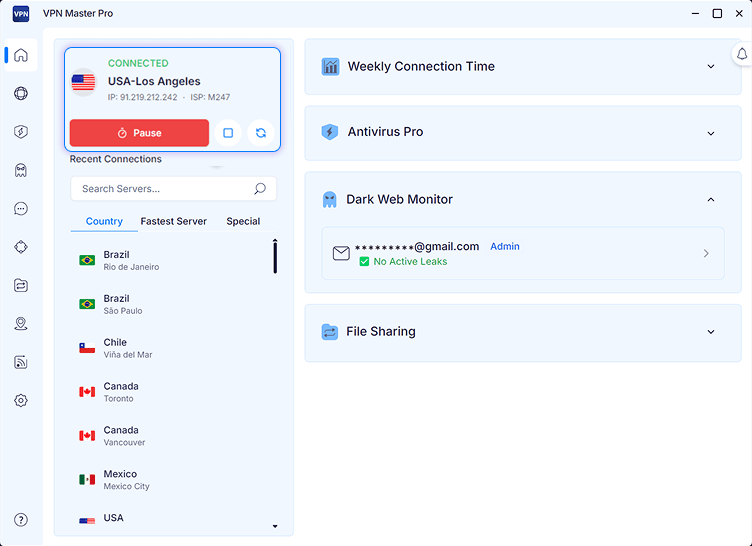Screen dimensions: 752x546
Task: Click the USA flag of connected server
Action: (x=83, y=83)
